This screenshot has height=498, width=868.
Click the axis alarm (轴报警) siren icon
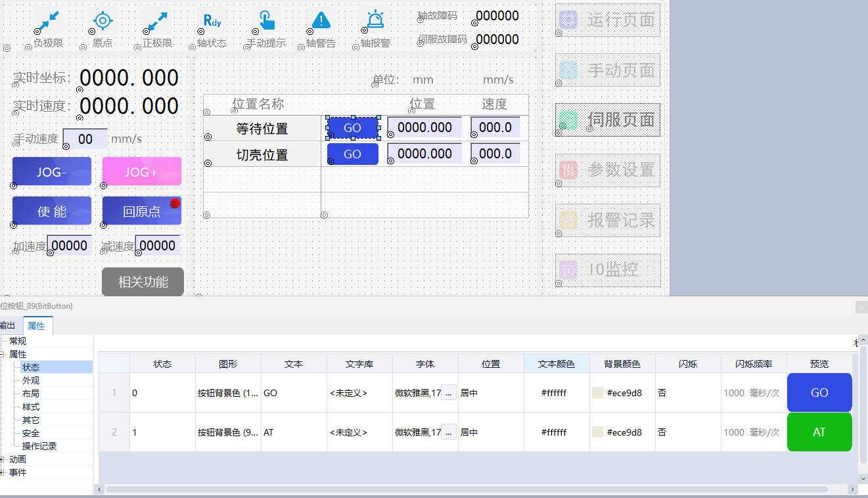375,21
